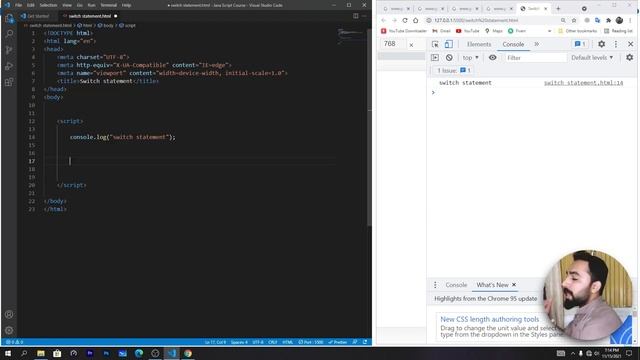Click the body breadcrumb in VS Code

pos(106,25)
